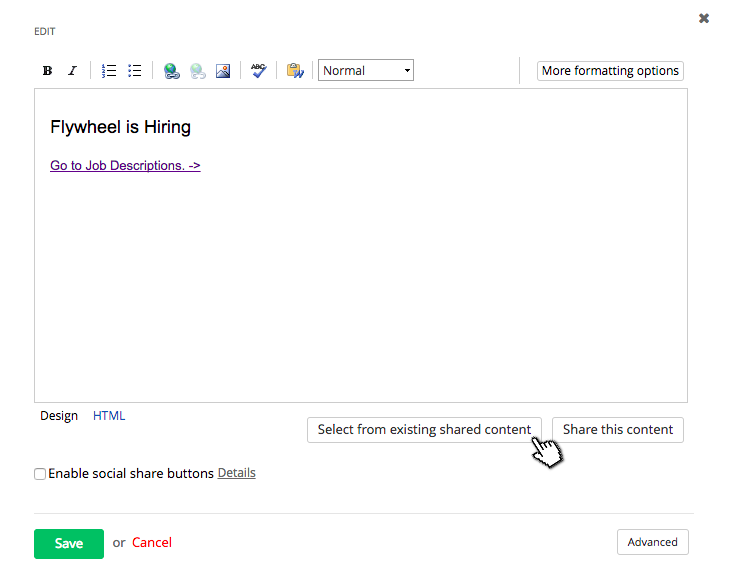Open the Advanced options
Image resolution: width=729 pixels, height=575 pixels.
coord(653,542)
